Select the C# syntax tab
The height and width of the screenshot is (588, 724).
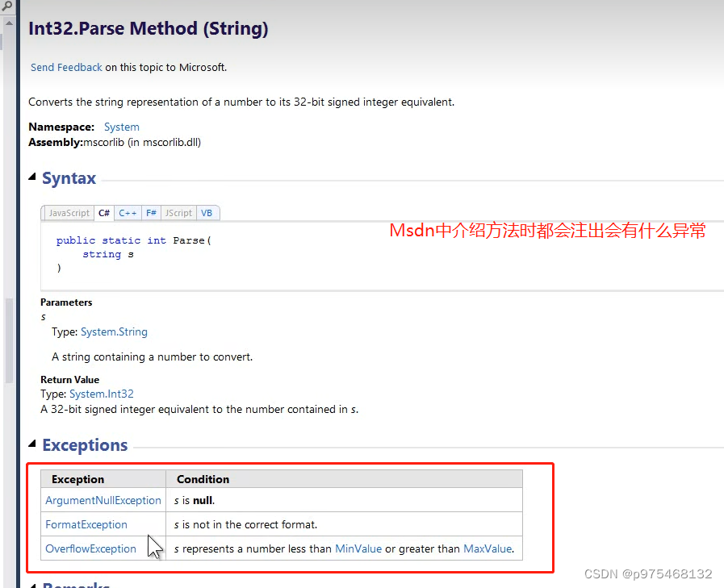tap(104, 213)
